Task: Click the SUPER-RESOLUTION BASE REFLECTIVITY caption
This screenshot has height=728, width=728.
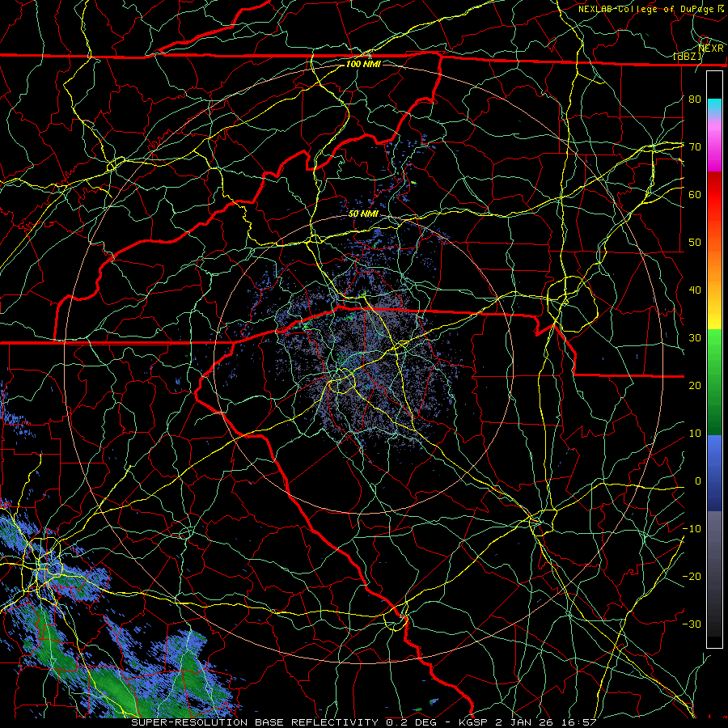Action: (x=255, y=722)
